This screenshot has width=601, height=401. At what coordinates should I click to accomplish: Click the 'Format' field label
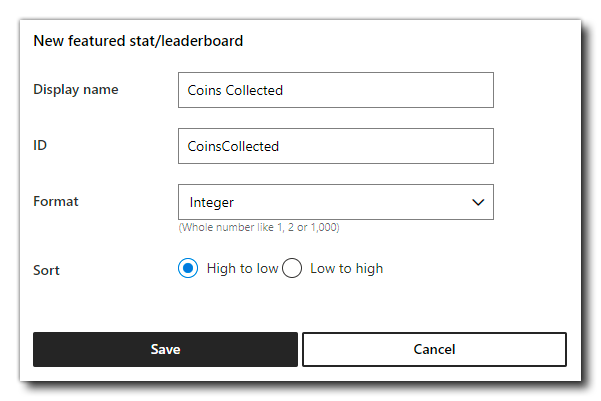[56, 201]
